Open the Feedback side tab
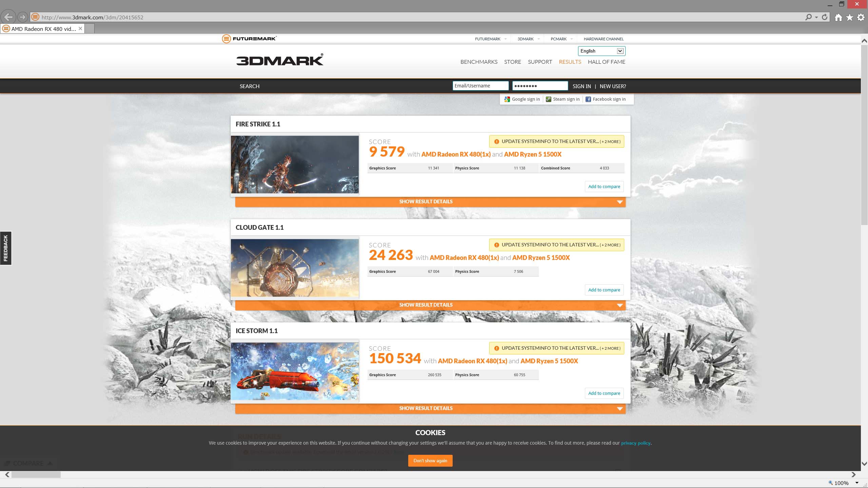 [6, 248]
